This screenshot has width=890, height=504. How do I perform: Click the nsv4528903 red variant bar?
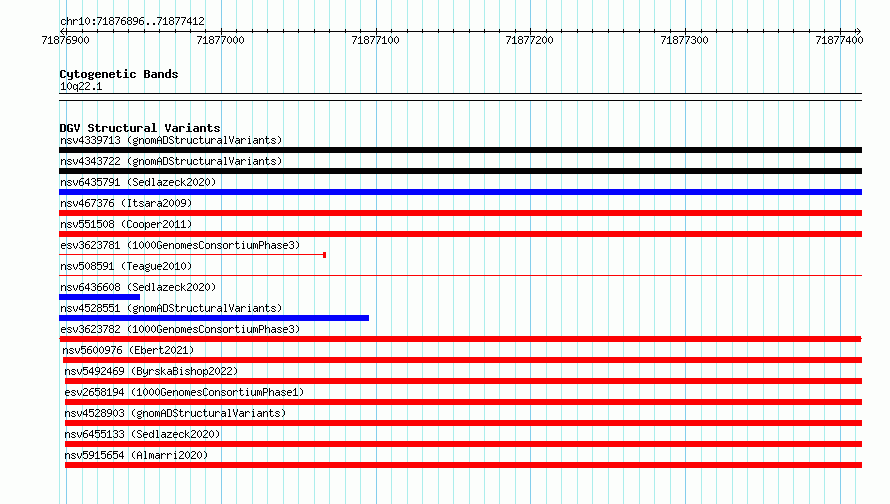coord(463,423)
